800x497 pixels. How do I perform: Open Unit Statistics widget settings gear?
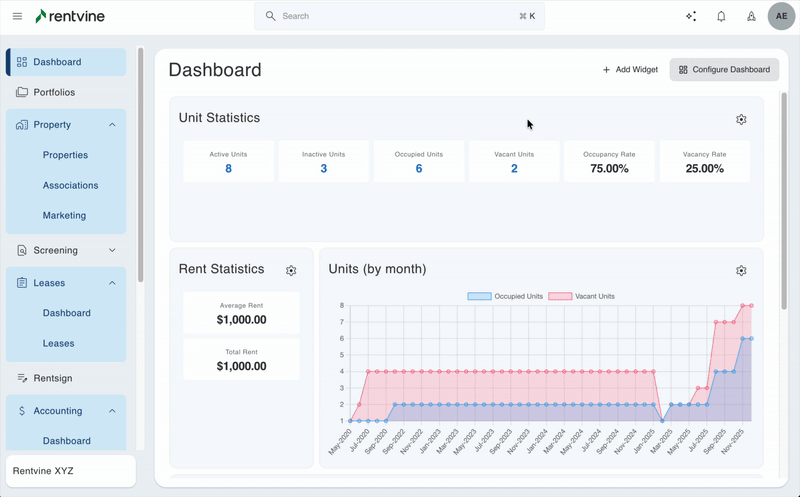point(741,119)
